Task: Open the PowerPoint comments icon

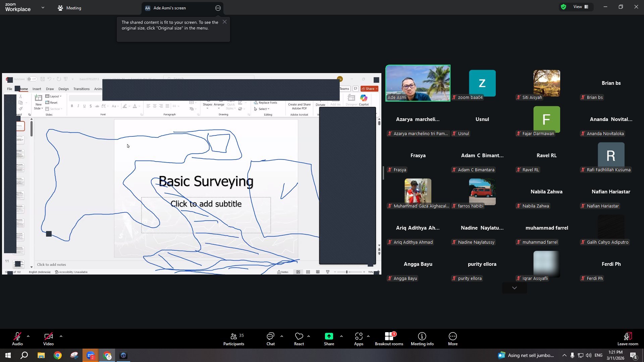Action: (356, 89)
